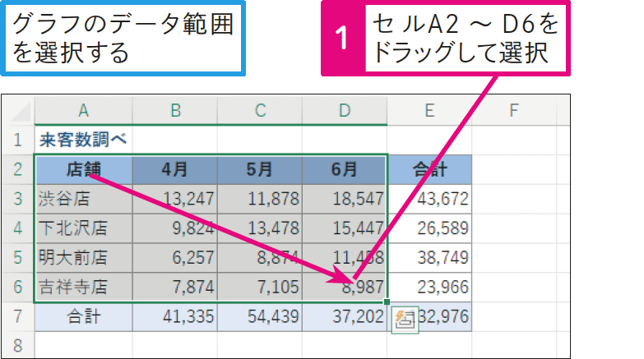Viewport: 644px width, 359px height.
Task: Select row 4 header
Action: [x=18, y=228]
